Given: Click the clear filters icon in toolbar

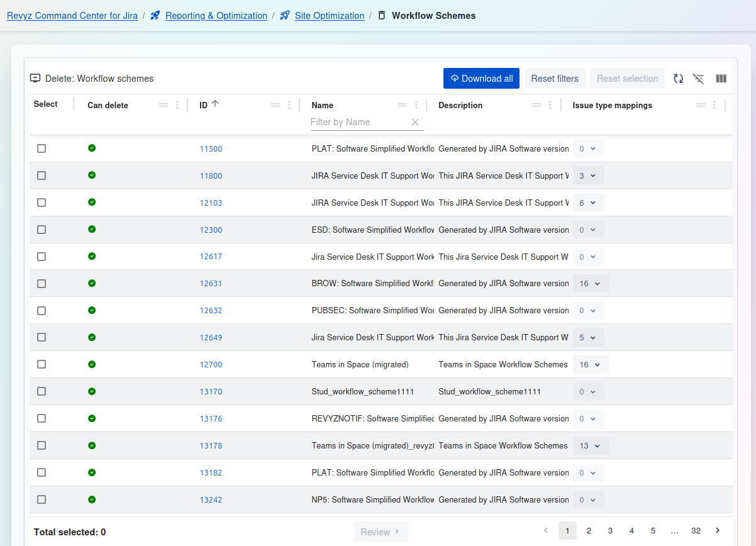Looking at the screenshot, I should [698, 79].
